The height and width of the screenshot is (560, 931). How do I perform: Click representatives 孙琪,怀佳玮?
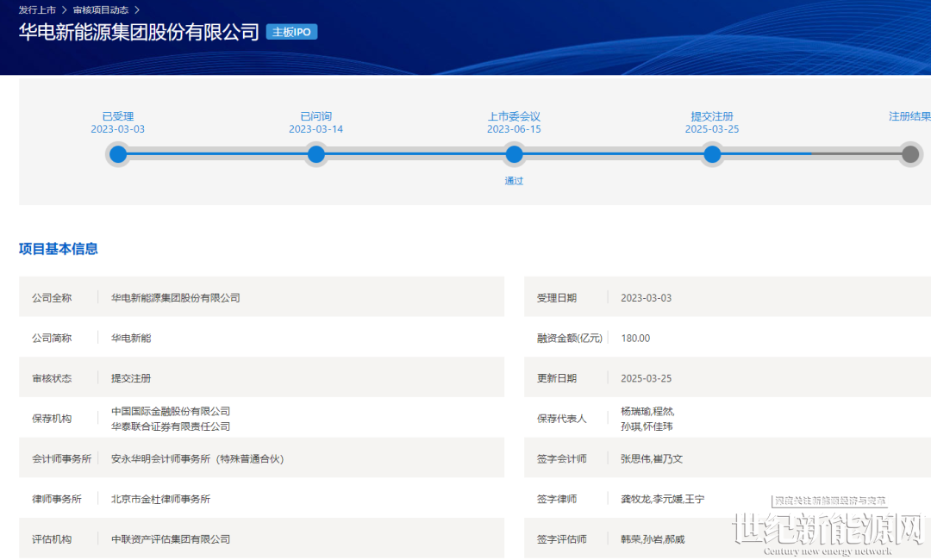[647, 426]
